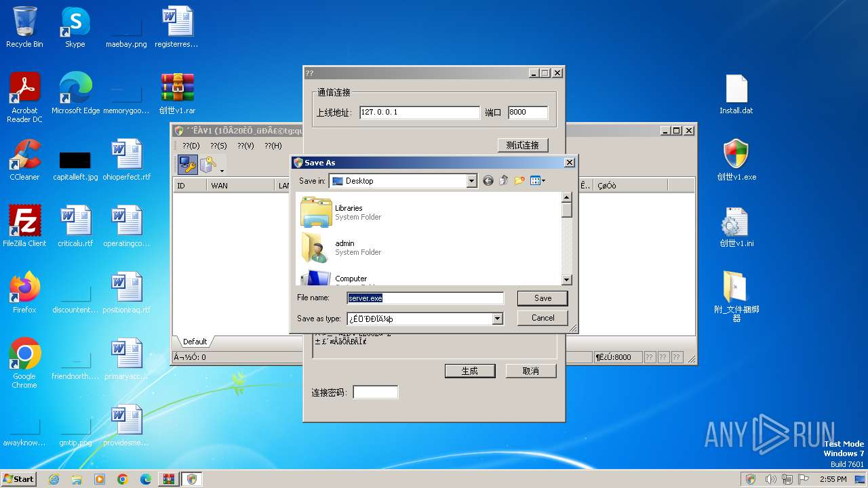This screenshot has width=868, height=488.
Task: Select the Computer item in file list
Action: point(334,278)
